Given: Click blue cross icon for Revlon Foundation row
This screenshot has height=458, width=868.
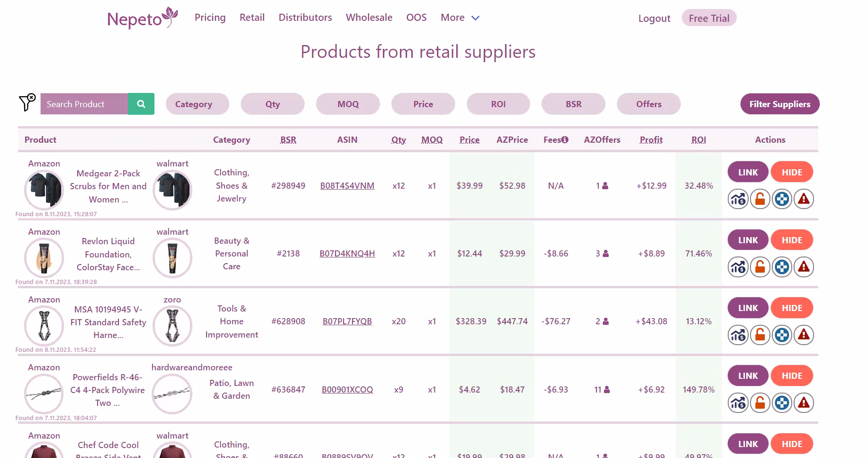Looking at the screenshot, I should 782,267.
